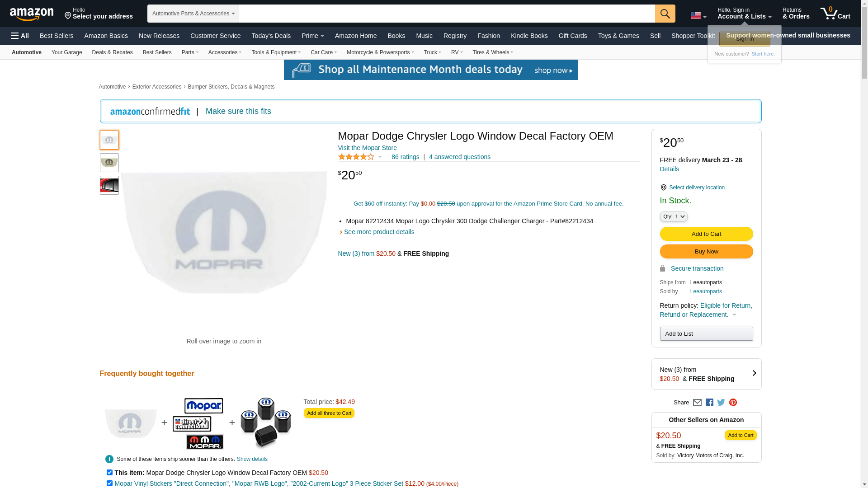
Task: Uncheck the Mopar Vinyl Stickers checkbox
Action: coord(109,483)
